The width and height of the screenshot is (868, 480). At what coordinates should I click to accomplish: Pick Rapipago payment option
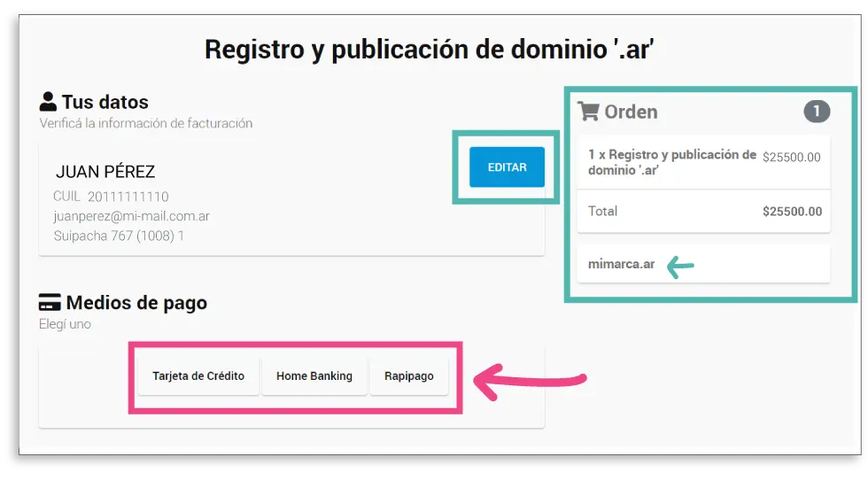click(409, 376)
